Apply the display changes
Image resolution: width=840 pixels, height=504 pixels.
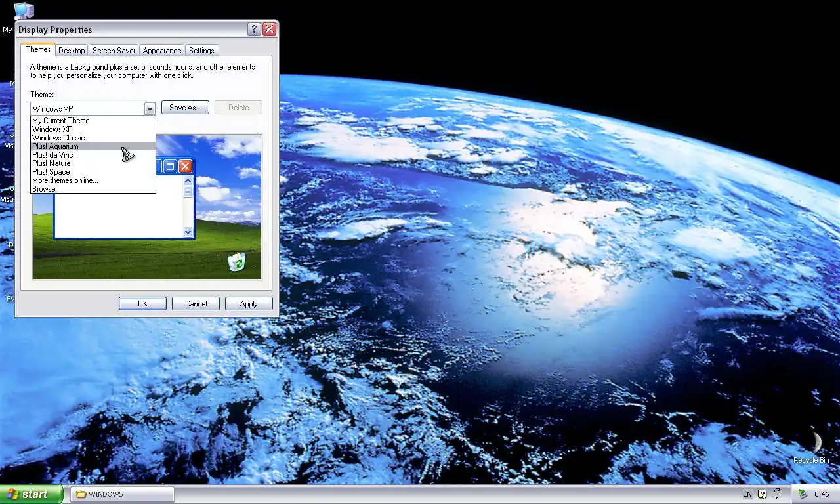click(249, 304)
